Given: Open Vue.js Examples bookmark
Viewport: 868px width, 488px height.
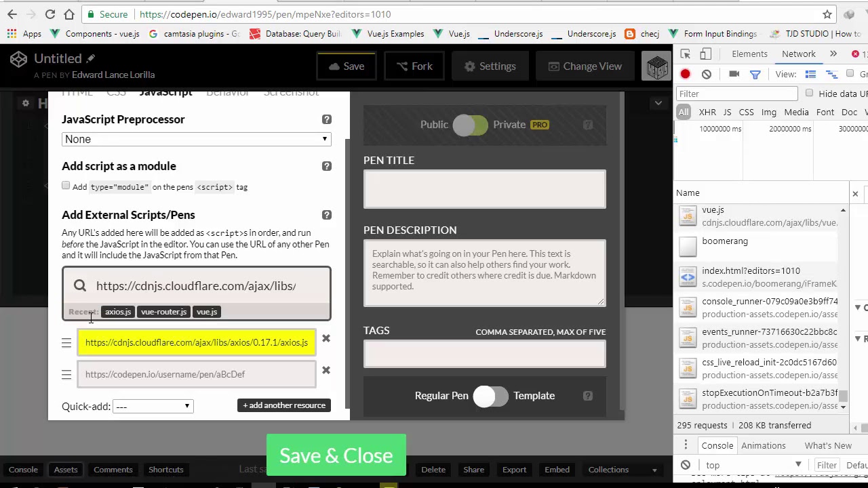Looking at the screenshot, I should 389,34.
